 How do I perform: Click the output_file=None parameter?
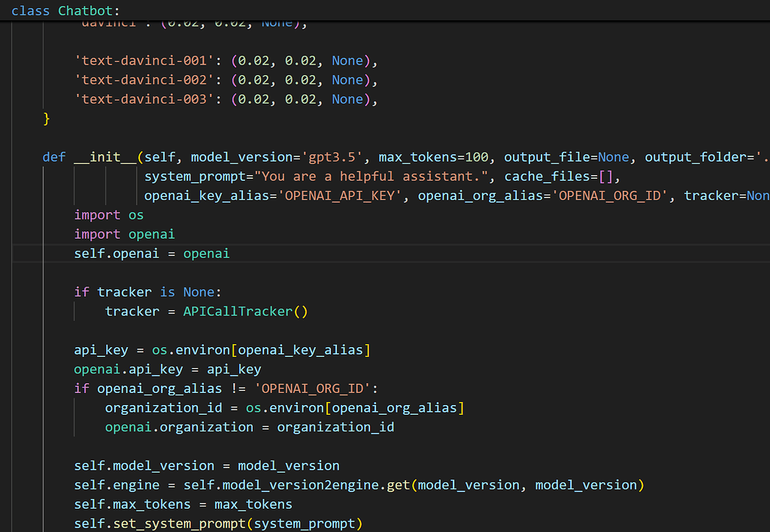coord(567,157)
